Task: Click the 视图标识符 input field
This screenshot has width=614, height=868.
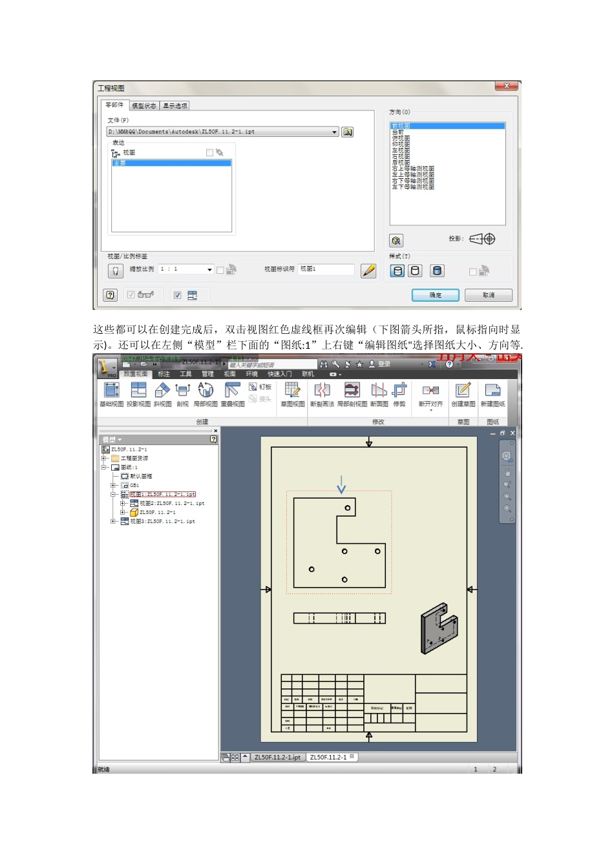Action: [326, 269]
